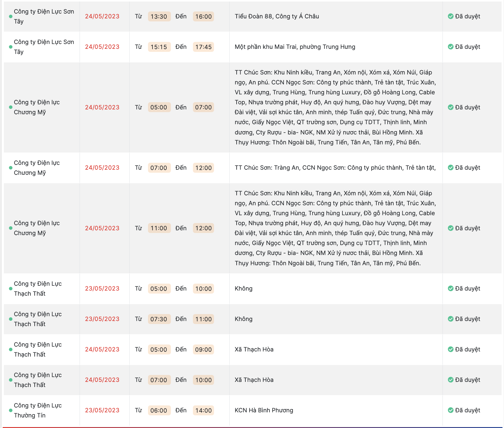Click the check icon in the KCN Hà Bình Phương row
This screenshot has width=504, height=428.
451,410
